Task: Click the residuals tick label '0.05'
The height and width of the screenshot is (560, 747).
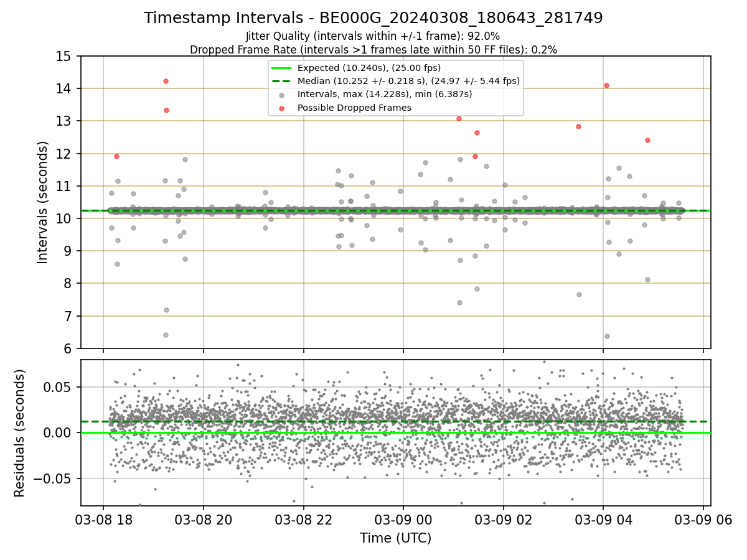Action: coord(59,387)
